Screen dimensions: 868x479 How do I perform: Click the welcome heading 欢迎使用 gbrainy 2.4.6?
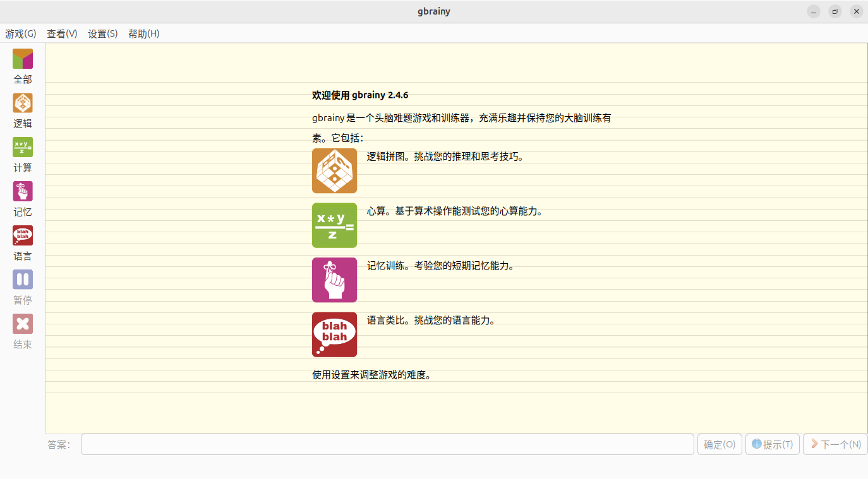pyautogui.click(x=360, y=95)
